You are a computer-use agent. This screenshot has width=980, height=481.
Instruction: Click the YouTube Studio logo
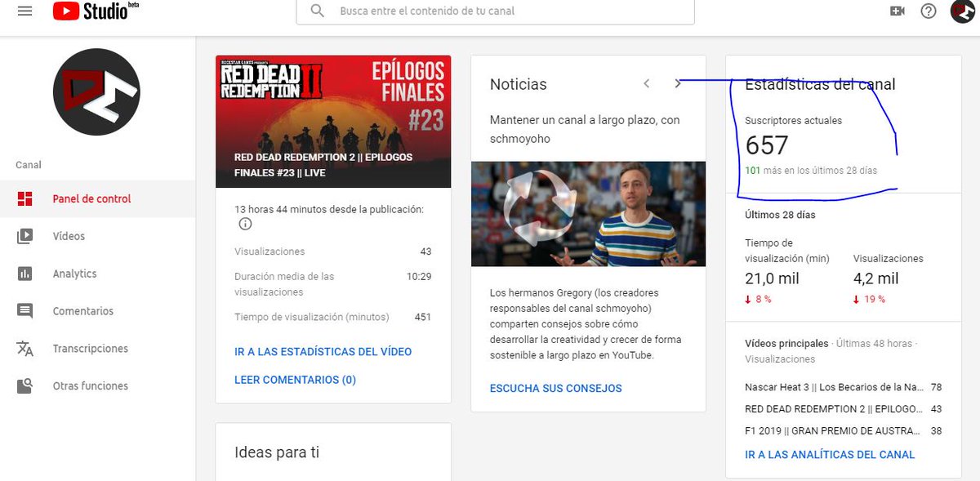(x=96, y=11)
